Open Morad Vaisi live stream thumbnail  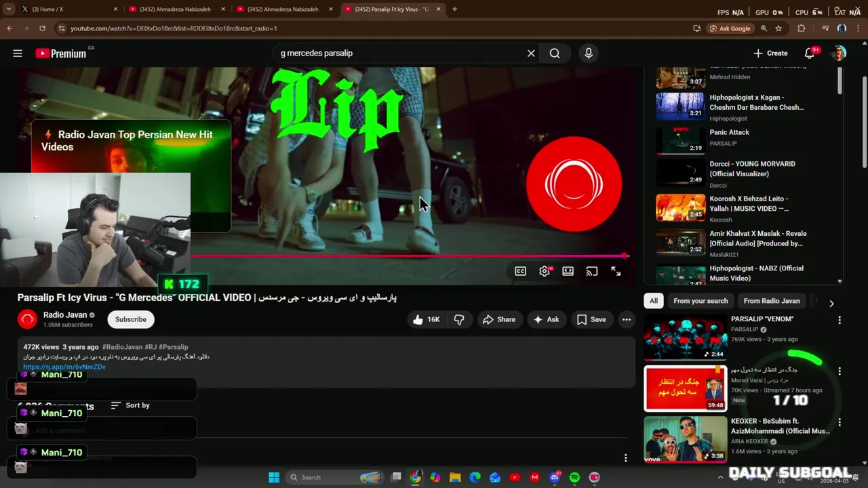point(685,388)
